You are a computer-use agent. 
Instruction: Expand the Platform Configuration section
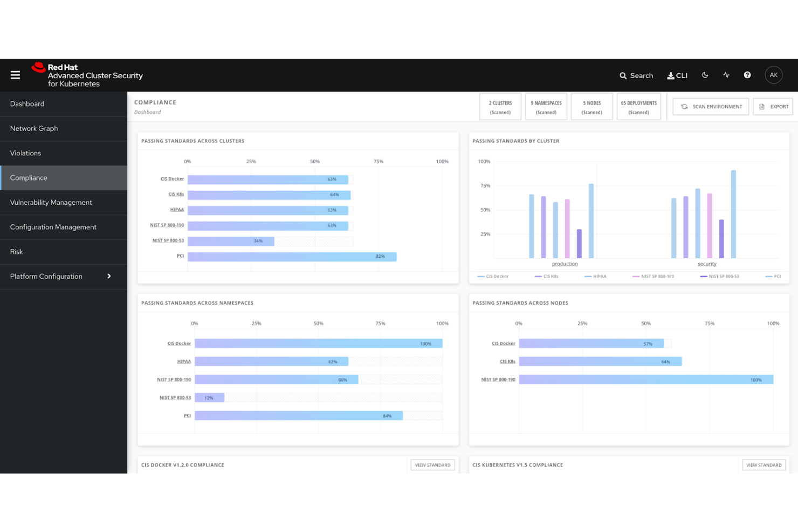(x=46, y=277)
